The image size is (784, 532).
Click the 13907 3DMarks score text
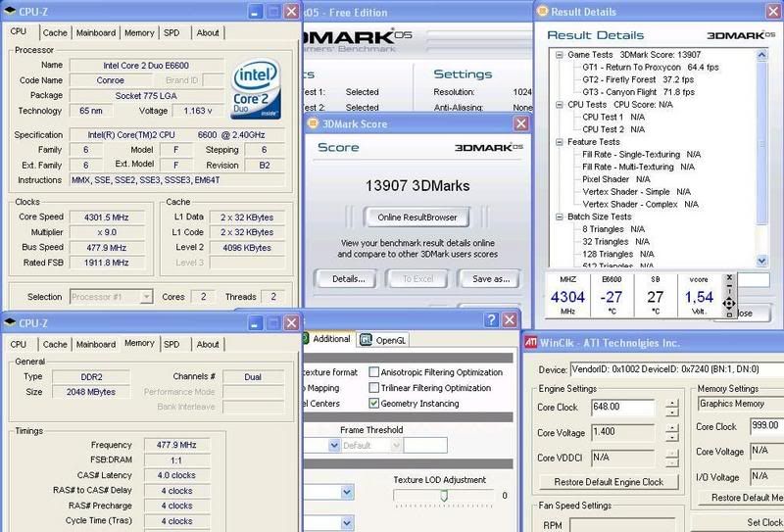[x=417, y=186]
